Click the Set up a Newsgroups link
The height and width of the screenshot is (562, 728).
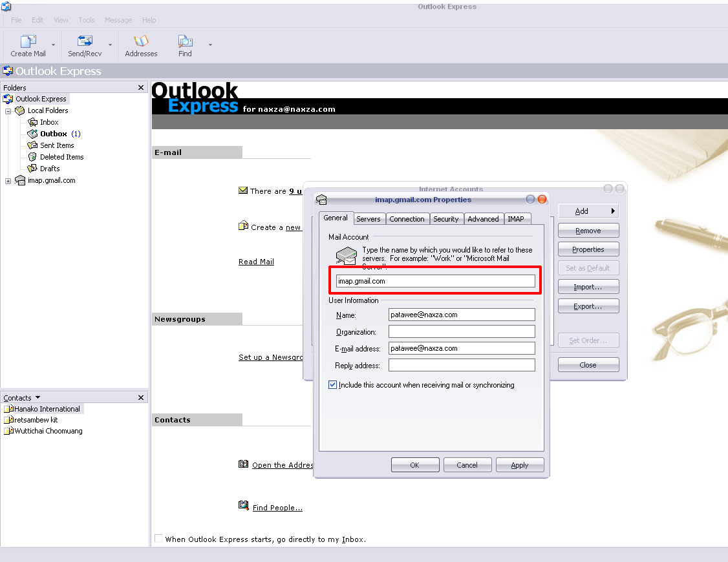[271, 357]
